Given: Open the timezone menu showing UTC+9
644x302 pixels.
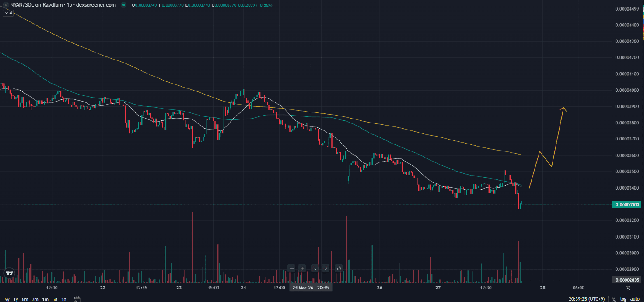Looking at the screenshot, I should tap(588, 299).
